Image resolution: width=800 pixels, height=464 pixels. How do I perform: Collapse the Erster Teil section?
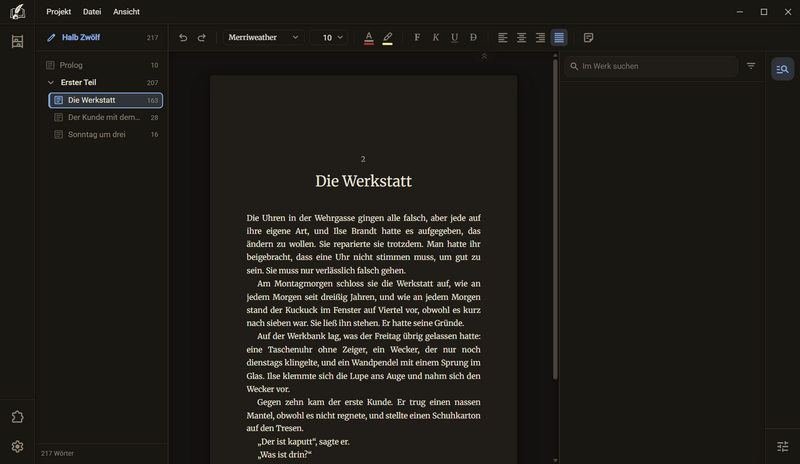tap(51, 82)
